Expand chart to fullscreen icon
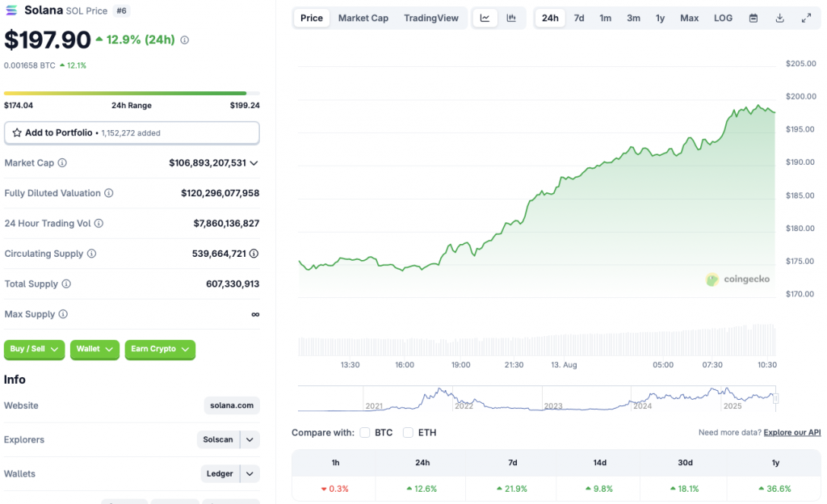The height and width of the screenshot is (504, 827). coord(807,18)
